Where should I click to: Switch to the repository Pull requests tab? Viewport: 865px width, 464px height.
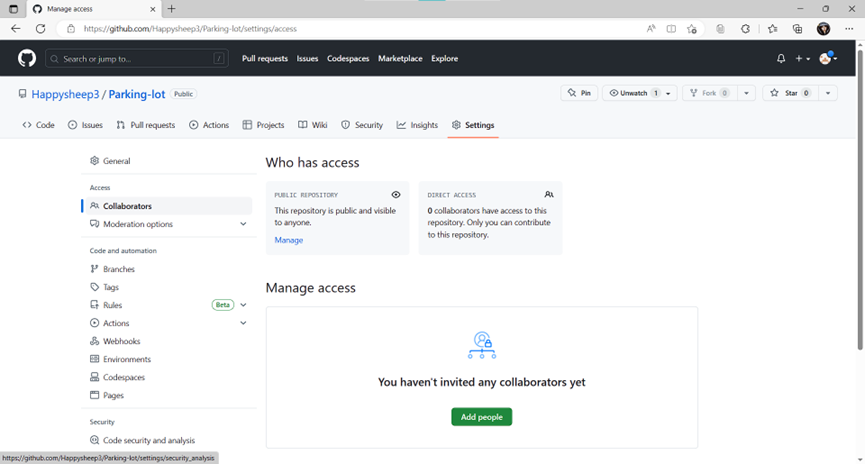[146, 125]
